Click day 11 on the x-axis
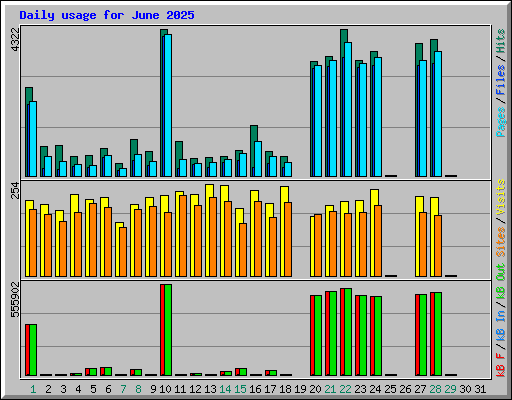512x400 pixels. pos(180,389)
